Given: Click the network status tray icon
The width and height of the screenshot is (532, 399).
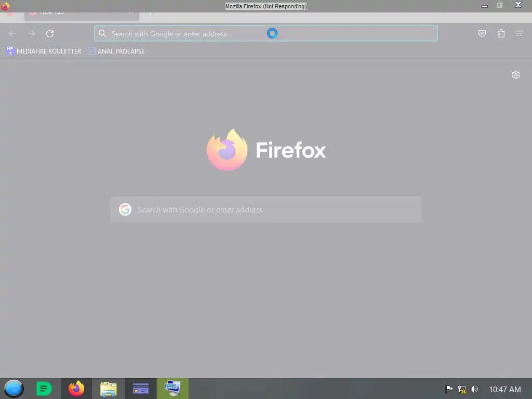Looking at the screenshot, I should (462, 389).
